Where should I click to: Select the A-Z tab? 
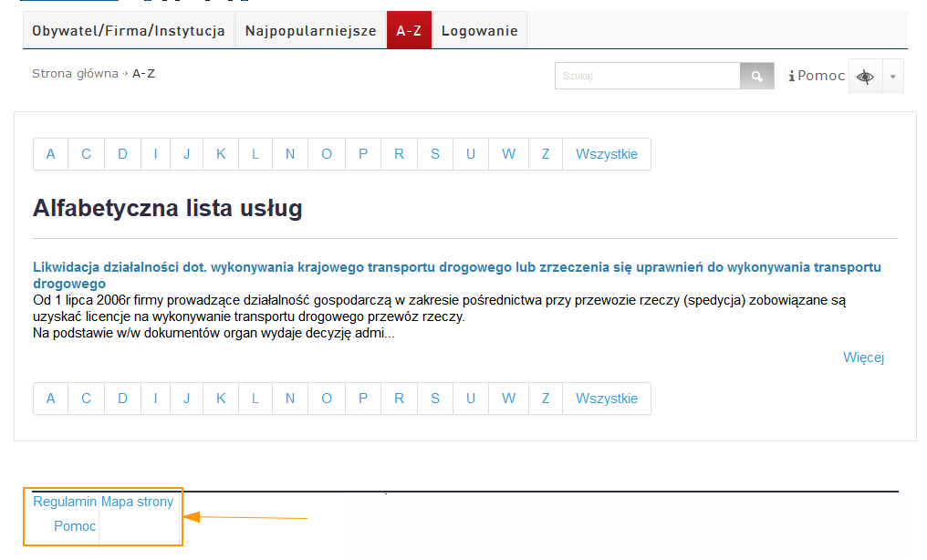coord(409,31)
